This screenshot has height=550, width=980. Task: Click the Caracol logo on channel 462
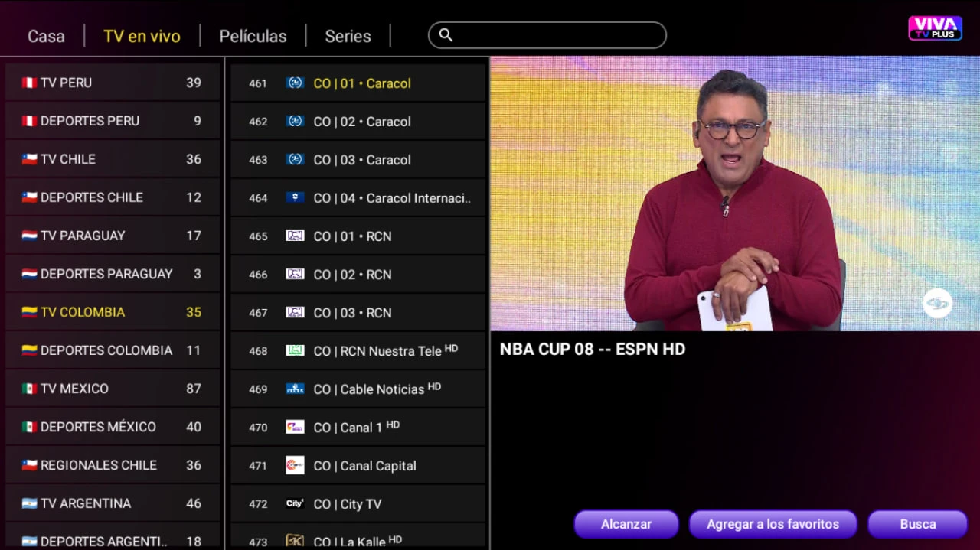(x=295, y=121)
